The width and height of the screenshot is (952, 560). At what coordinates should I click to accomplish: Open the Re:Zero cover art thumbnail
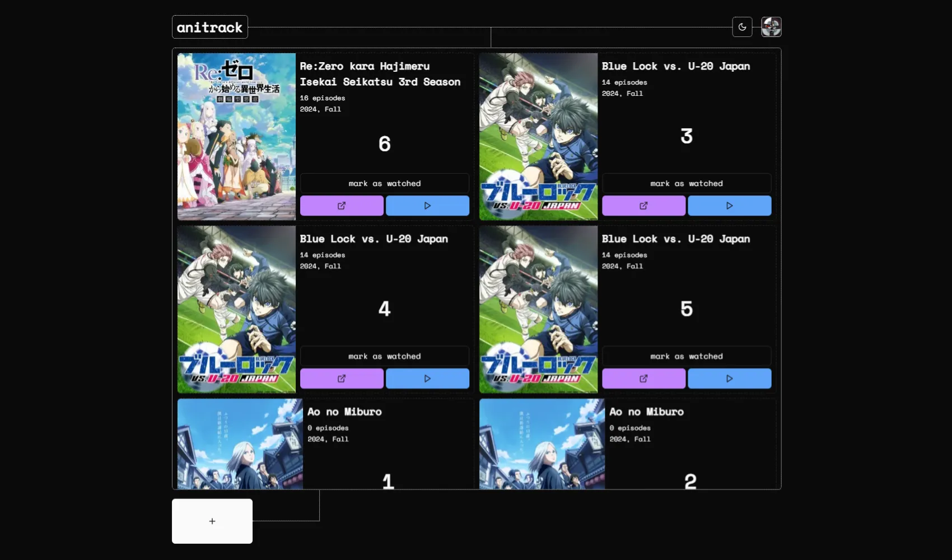[236, 137]
